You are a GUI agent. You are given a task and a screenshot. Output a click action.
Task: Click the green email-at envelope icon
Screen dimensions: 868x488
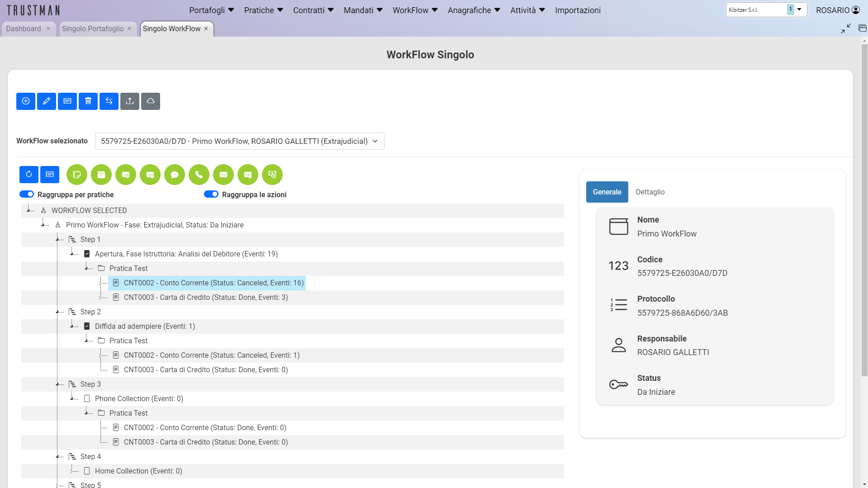coord(126,175)
